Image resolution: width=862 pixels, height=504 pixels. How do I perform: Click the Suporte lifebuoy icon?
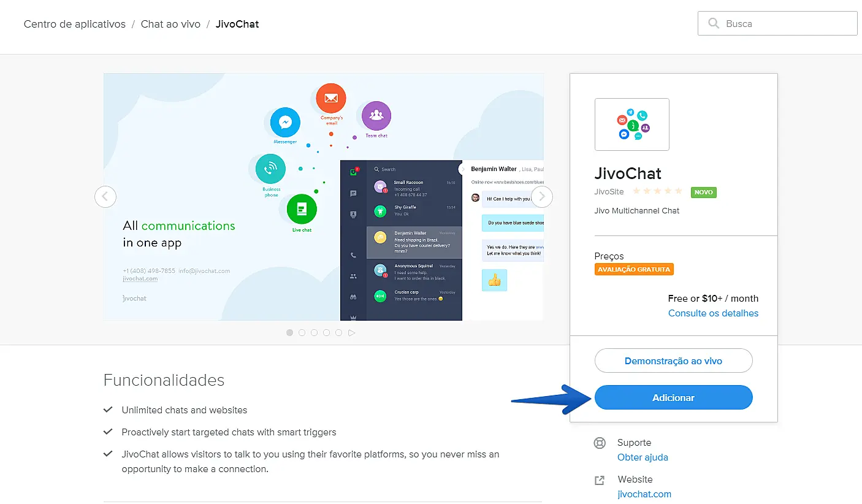point(600,443)
